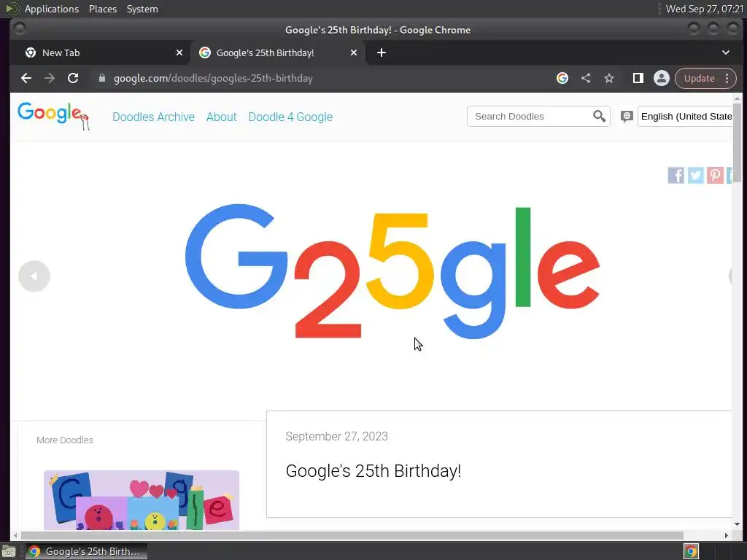The width and height of the screenshot is (747, 560).
Task: Click the show desktop icon in taskbar
Action: coord(9,551)
